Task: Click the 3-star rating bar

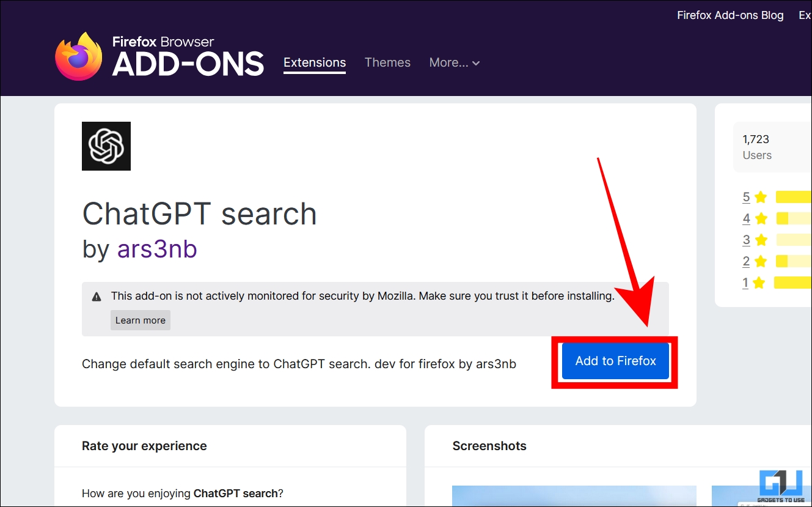Action: coord(794,240)
